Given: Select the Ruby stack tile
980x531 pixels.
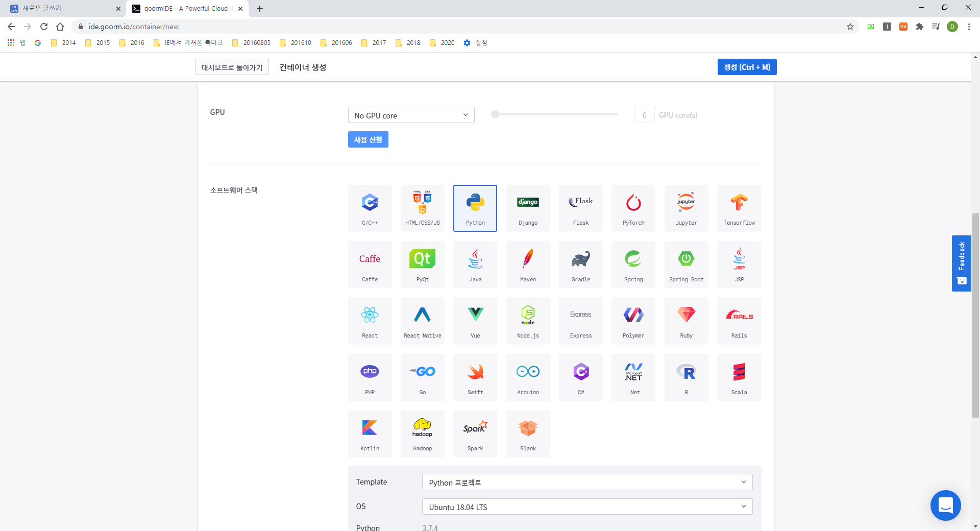Looking at the screenshot, I should (687, 321).
